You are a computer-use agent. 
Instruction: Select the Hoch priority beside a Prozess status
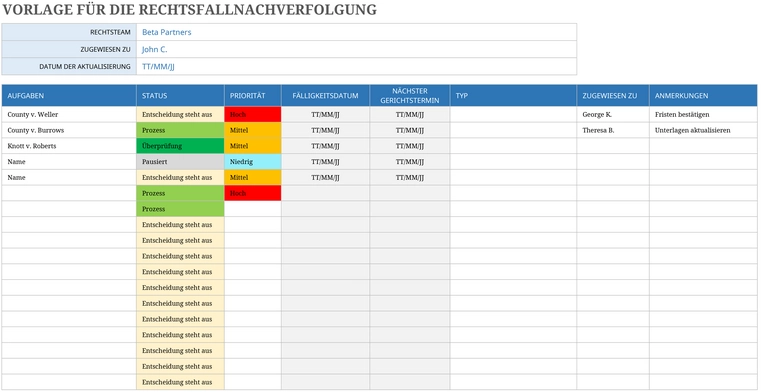pos(252,193)
